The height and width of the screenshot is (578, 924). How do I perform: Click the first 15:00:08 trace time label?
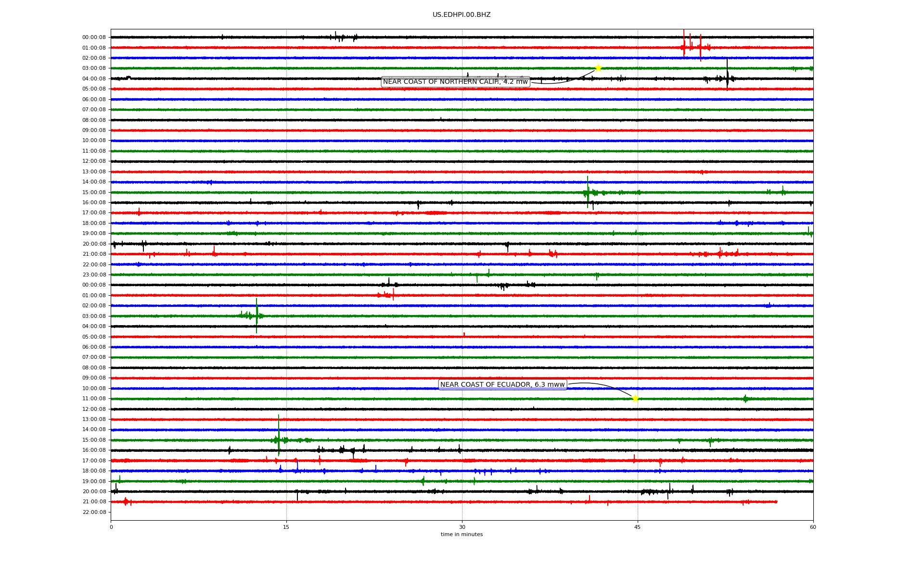pyautogui.click(x=94, y=192)
